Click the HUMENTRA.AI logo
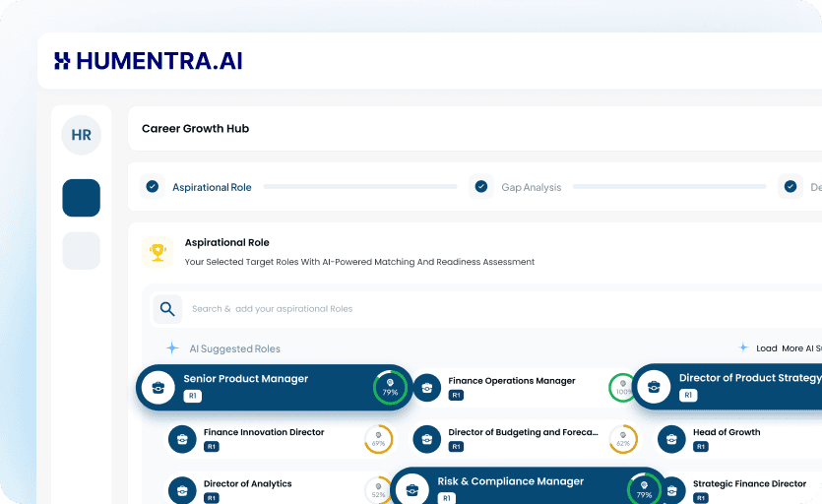The image size is (822, 504). 149,61
